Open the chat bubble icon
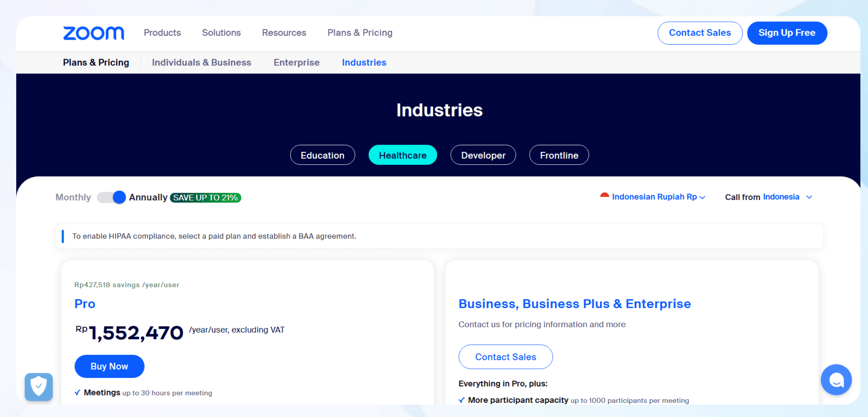 pyautogui.click(x=836, y=380)
